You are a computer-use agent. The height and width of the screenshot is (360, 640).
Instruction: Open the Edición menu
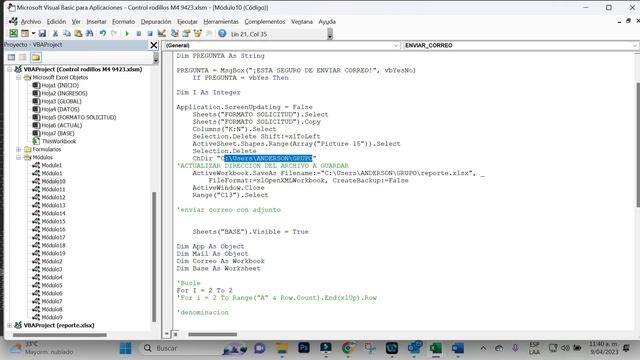click(x=56, y=22)
